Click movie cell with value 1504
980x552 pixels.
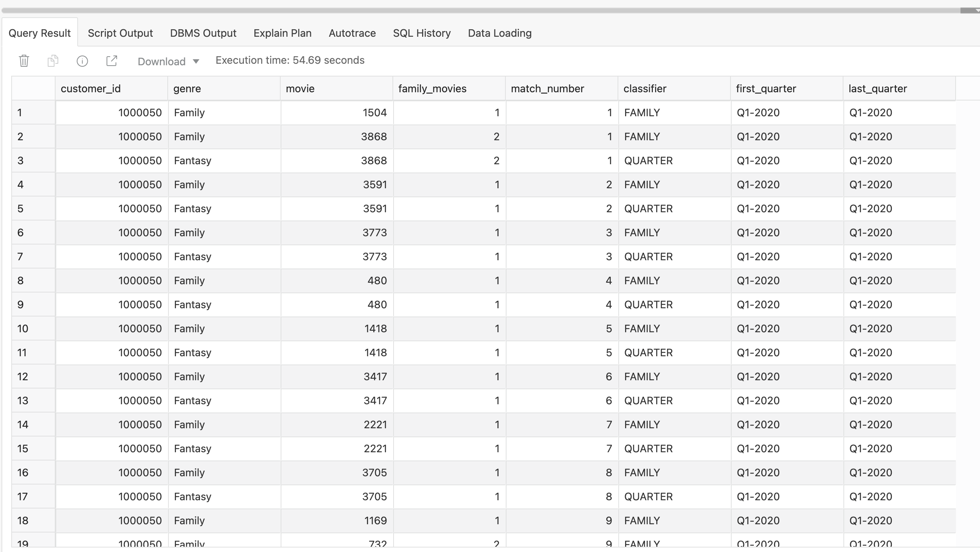(x=337, y=112)
